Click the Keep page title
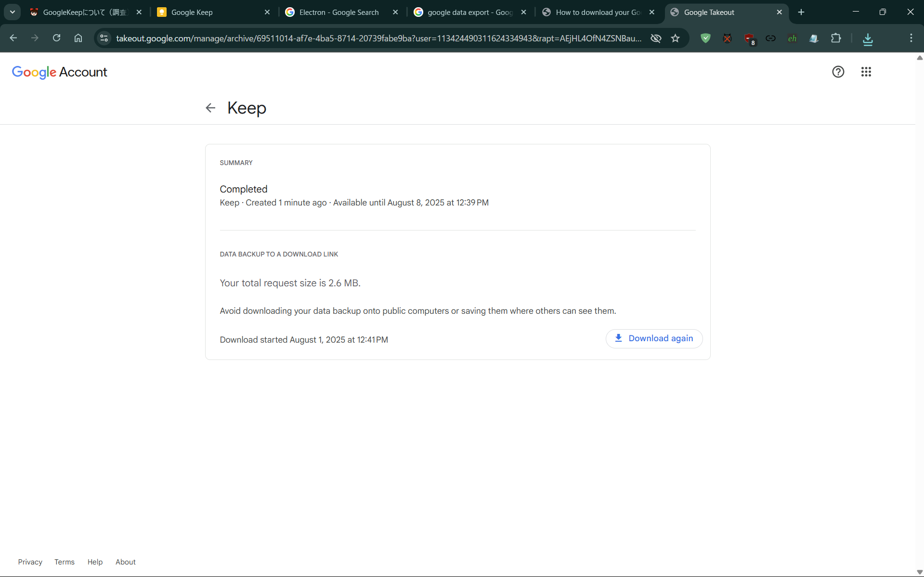 click(x=247, y=108)
